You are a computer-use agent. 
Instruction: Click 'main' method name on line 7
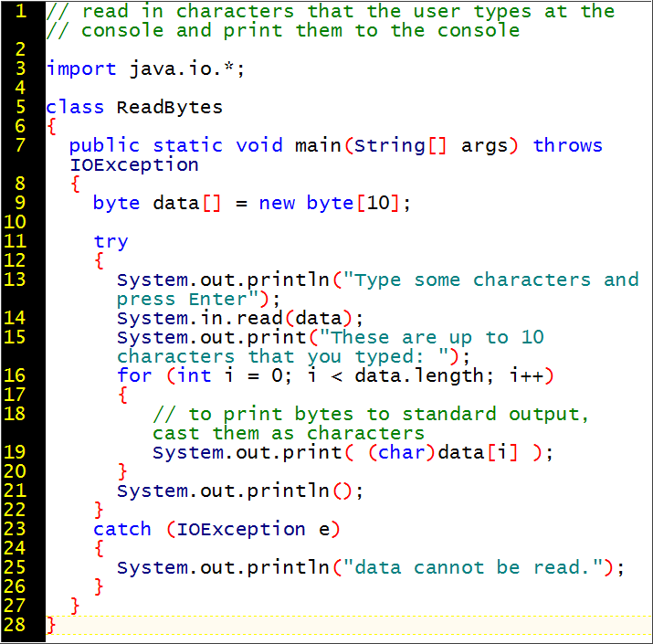click(x=318, y=146)
